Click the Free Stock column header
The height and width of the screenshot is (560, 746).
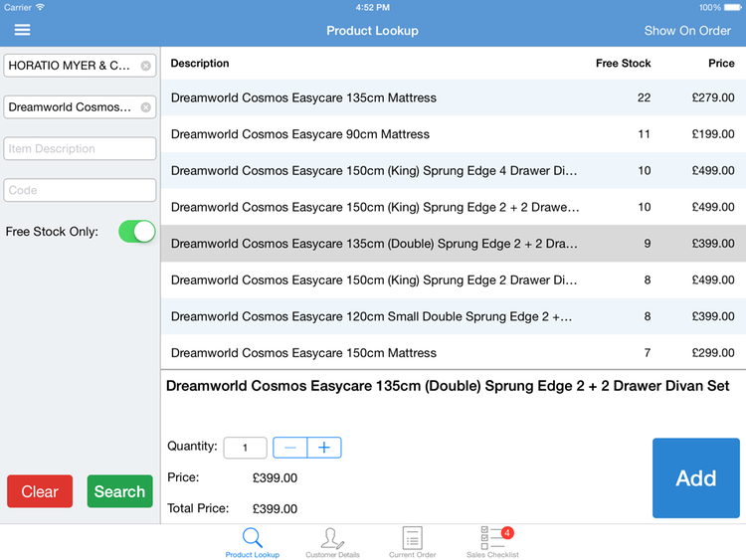[x=623, y=64]
